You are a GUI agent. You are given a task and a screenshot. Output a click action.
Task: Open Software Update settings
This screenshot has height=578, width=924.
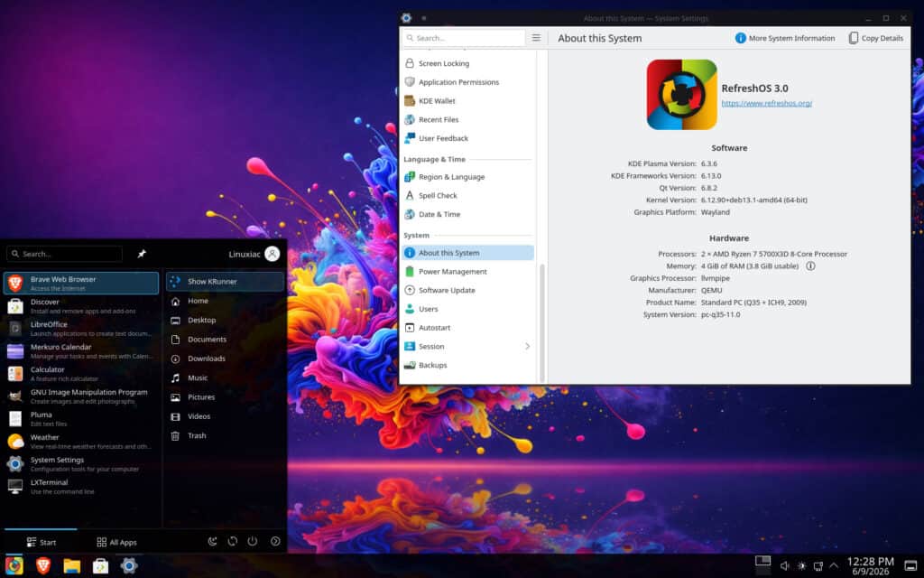click(x=468, y=290)
